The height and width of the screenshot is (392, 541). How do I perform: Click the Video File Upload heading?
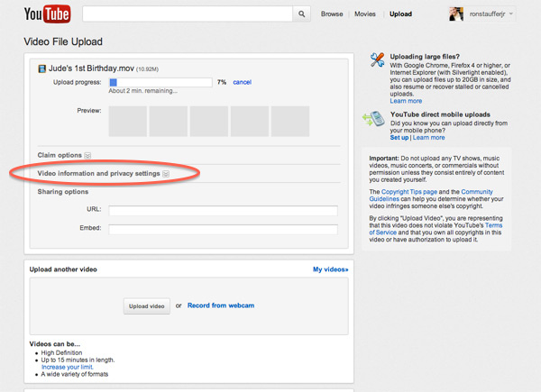pyautogui.click(x=63, y=41)
